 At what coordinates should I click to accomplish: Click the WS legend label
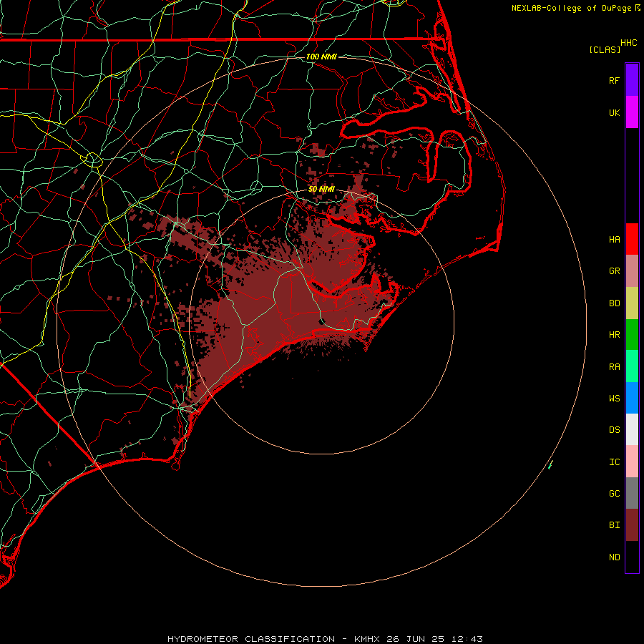(614, 398)
